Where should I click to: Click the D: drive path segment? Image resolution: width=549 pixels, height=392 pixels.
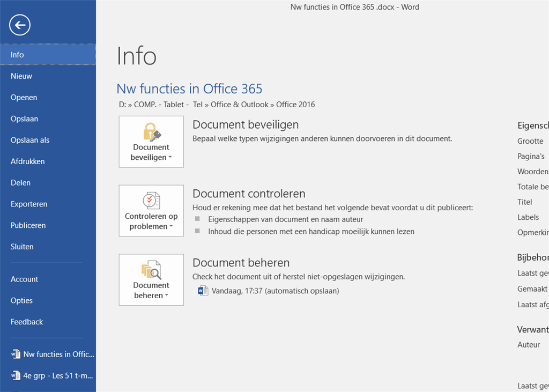click(x=123, y=105)
